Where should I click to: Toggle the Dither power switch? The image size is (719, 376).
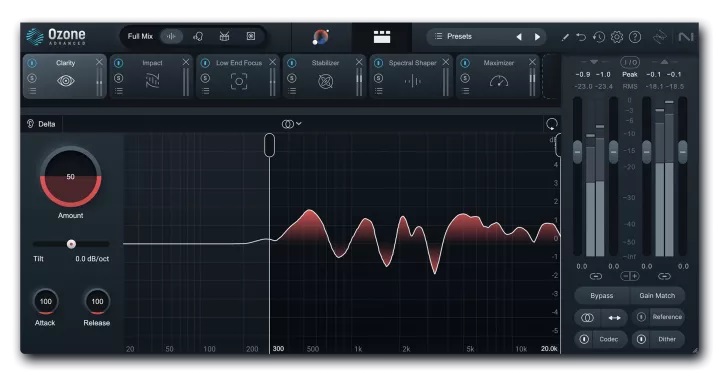click(x=641, y=339)
